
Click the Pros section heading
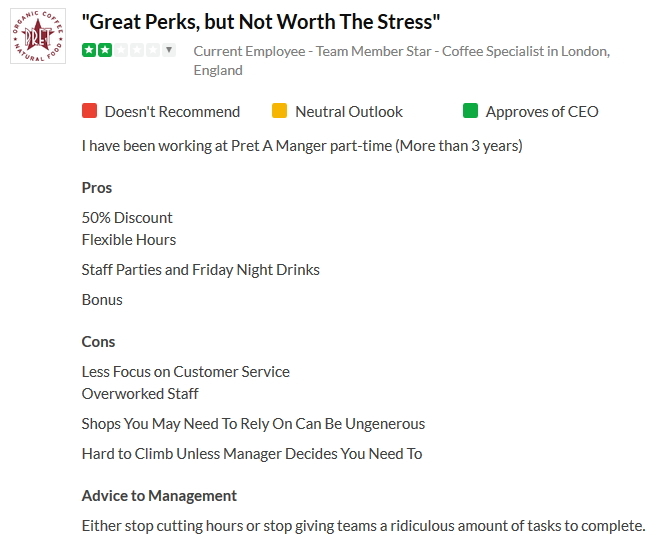point(97,188)
